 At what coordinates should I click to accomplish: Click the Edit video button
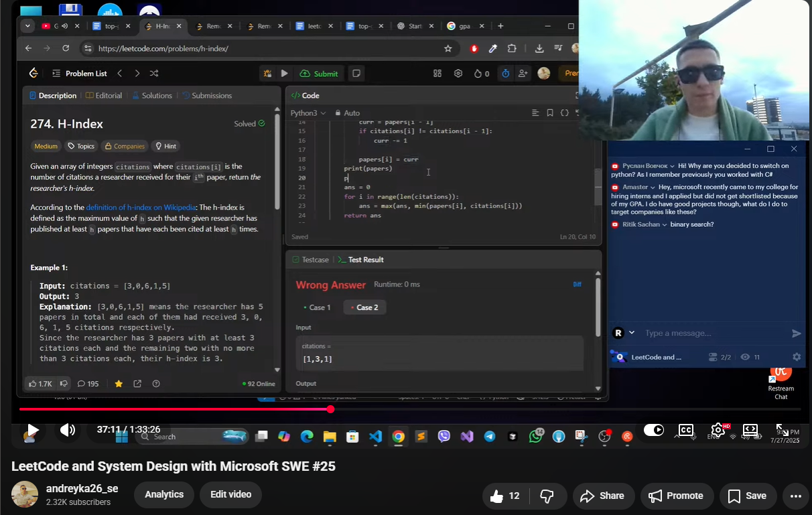230,494
